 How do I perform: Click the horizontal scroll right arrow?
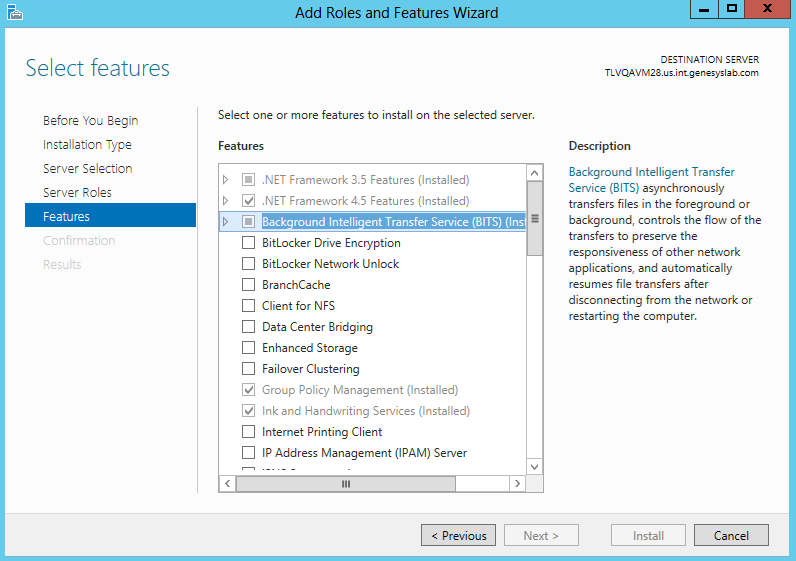(x=517, y=483)
